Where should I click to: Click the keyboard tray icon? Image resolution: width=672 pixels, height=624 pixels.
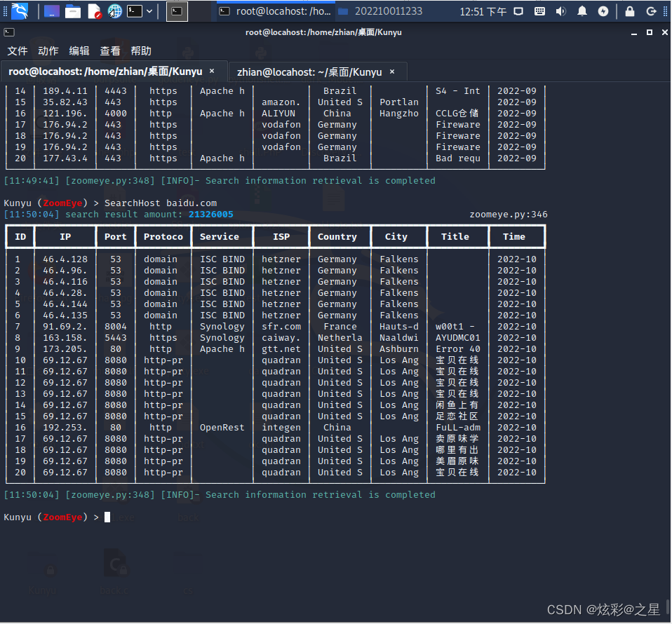click(x=539, y=11)
